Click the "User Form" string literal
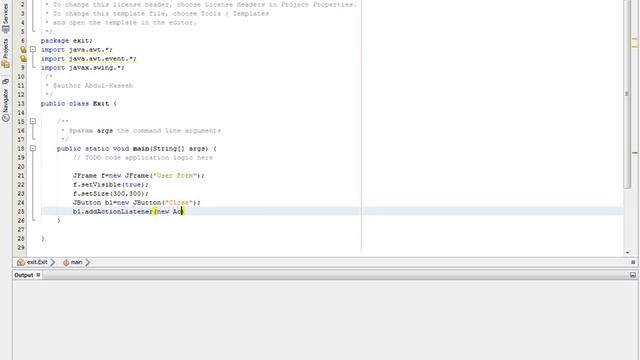Image resolution: width=640 pixels, height=360 pixels. [x=176, y=176]
